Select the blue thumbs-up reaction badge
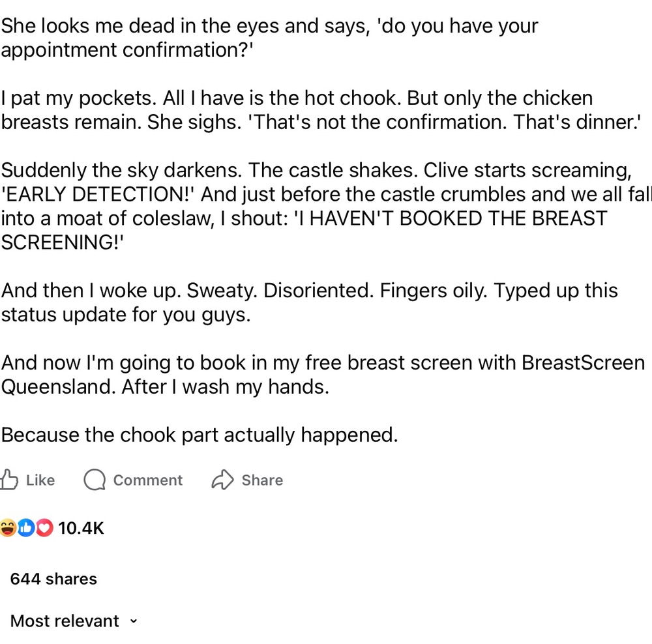 tap(26, 528)
